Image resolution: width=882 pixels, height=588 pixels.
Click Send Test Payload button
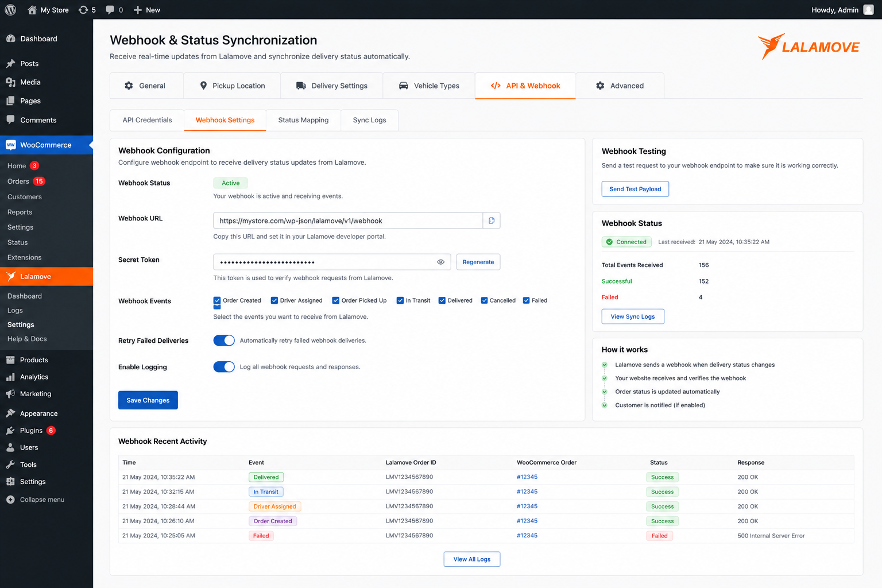pyautogui.click(x=635, y=189)
